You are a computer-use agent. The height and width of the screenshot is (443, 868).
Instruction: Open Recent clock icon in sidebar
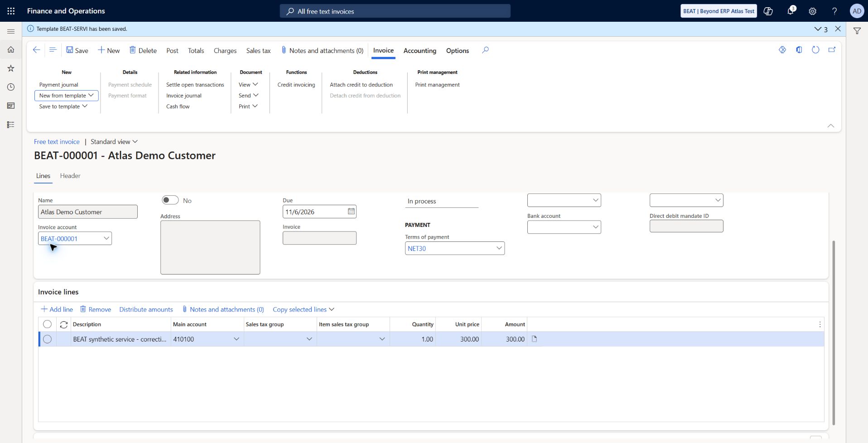[x=11, y=87]
